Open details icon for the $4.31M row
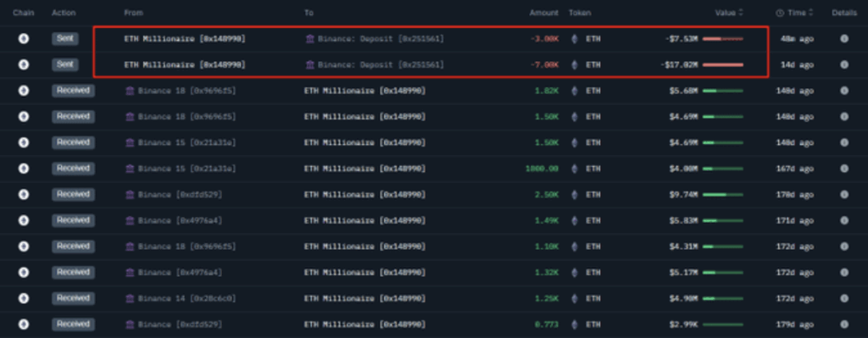 843,247
